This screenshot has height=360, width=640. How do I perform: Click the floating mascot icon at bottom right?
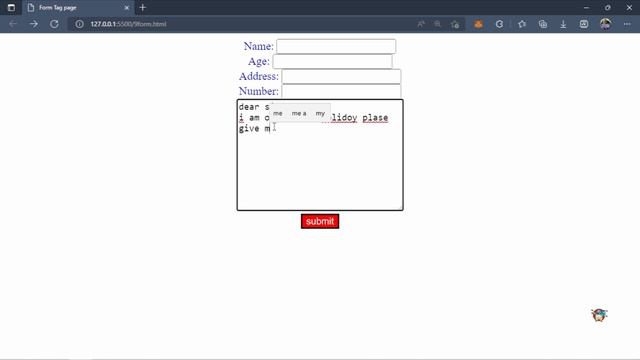[599, 315]
